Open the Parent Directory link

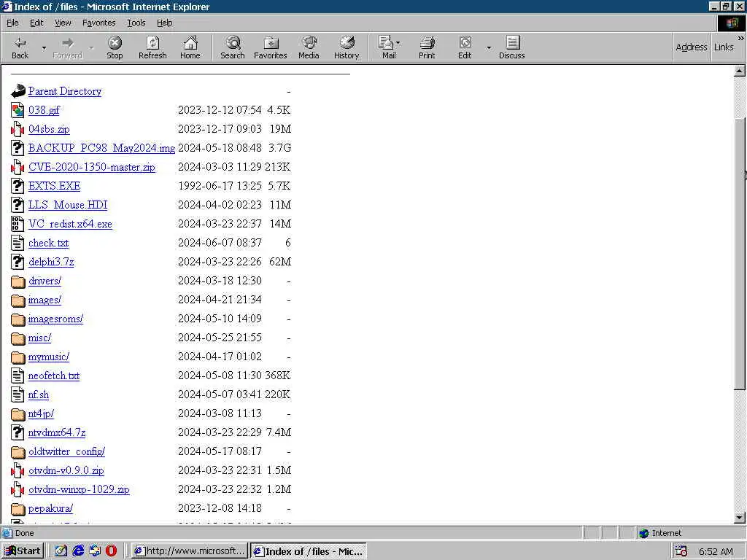65,91
